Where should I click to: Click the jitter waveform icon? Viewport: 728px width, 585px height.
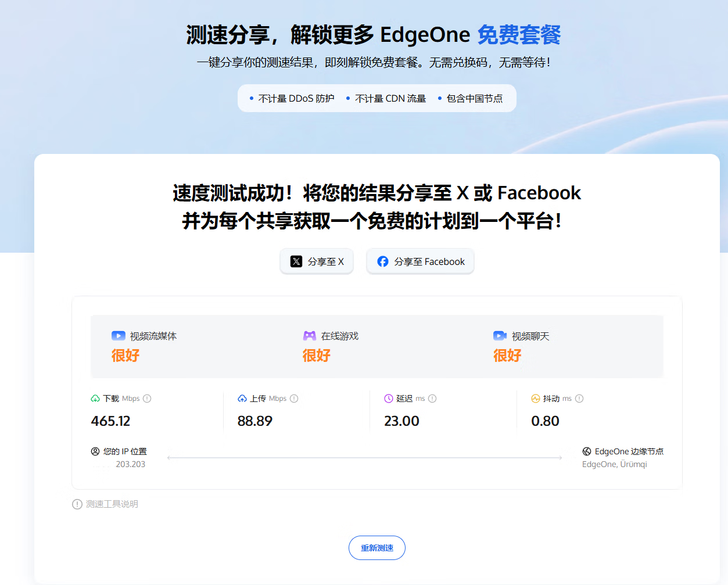point(536,399)
